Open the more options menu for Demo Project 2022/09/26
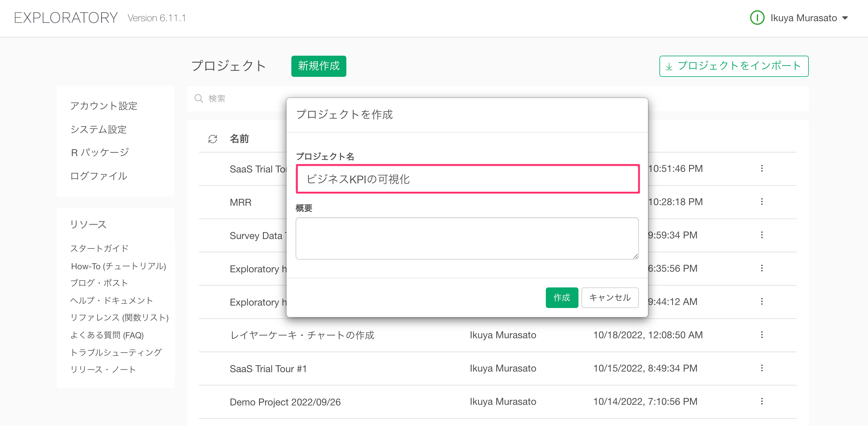The image size is (868, 426). 762,401
